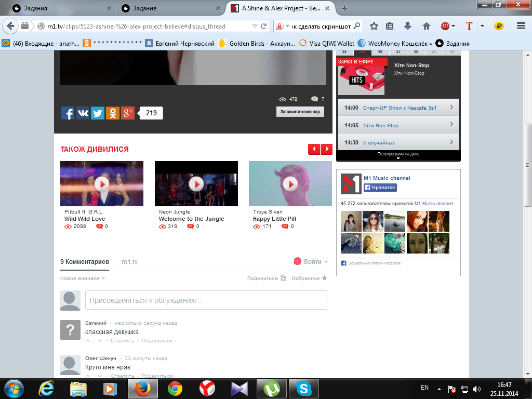Open Skype from the taskbar

coord(303,389)
